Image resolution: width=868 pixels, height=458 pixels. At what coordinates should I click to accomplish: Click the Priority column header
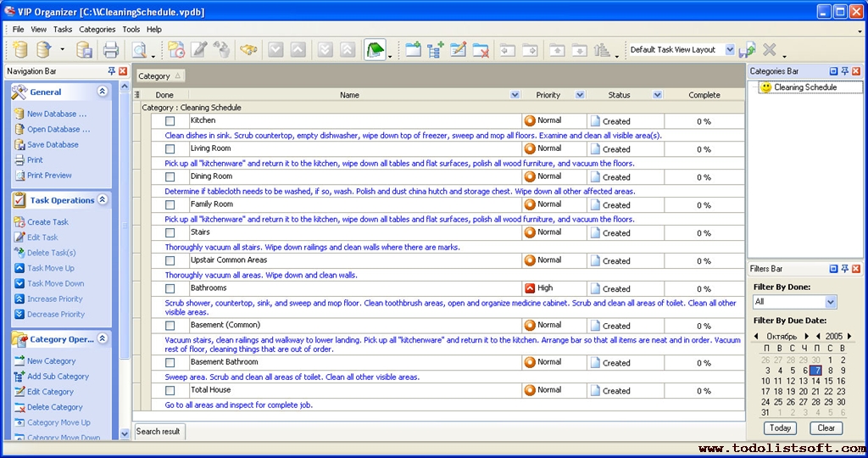[x=548, y=95]
